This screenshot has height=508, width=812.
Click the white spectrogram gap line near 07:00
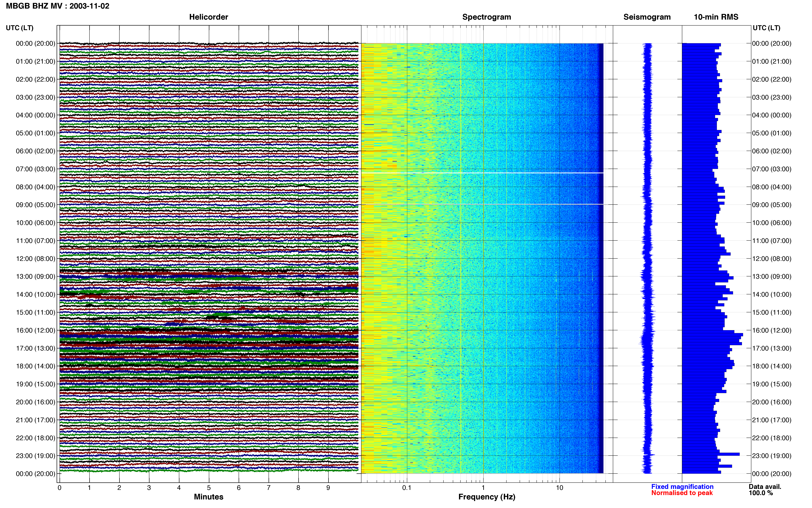(x=482, y=173)
